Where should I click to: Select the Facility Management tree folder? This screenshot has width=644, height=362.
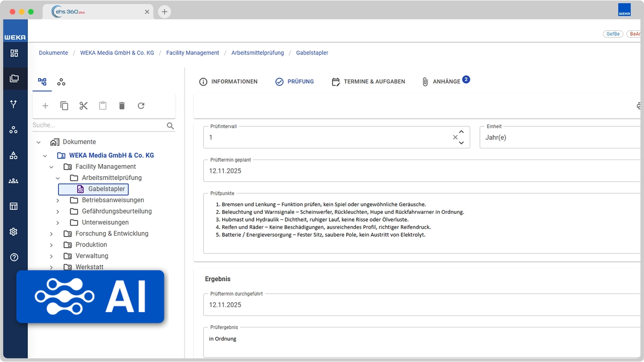coord(105,167)
